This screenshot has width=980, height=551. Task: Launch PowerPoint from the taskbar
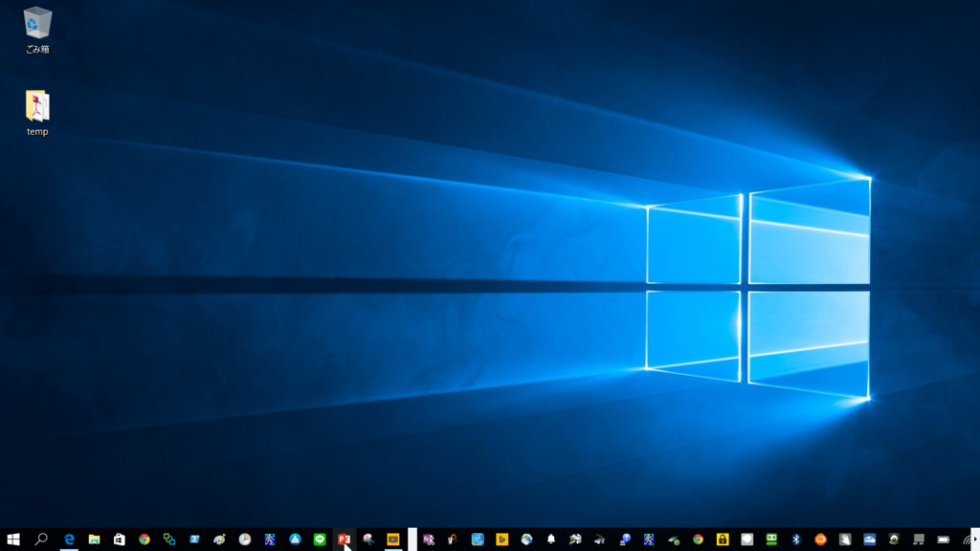coord(344,540)
